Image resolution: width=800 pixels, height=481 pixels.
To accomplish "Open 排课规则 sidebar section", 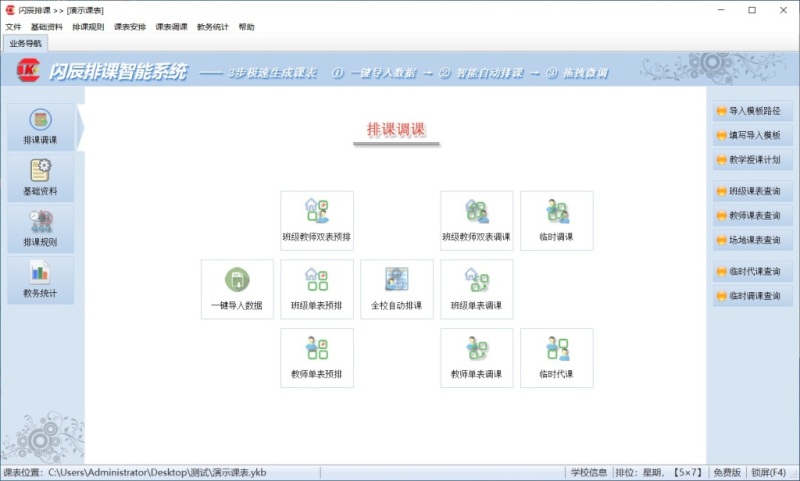I will [x=40, y=229].
